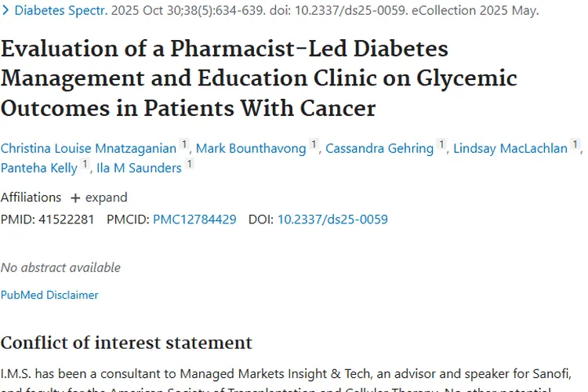Click affiliation superscript 1 after Gehring
This screenshot has width=588, height=392.
(441, 144)
